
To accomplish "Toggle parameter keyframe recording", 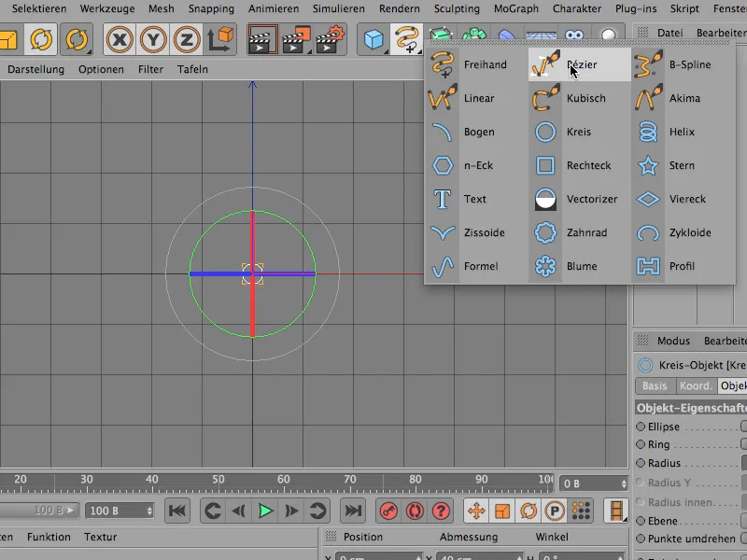I will click(x=554, y=511).
